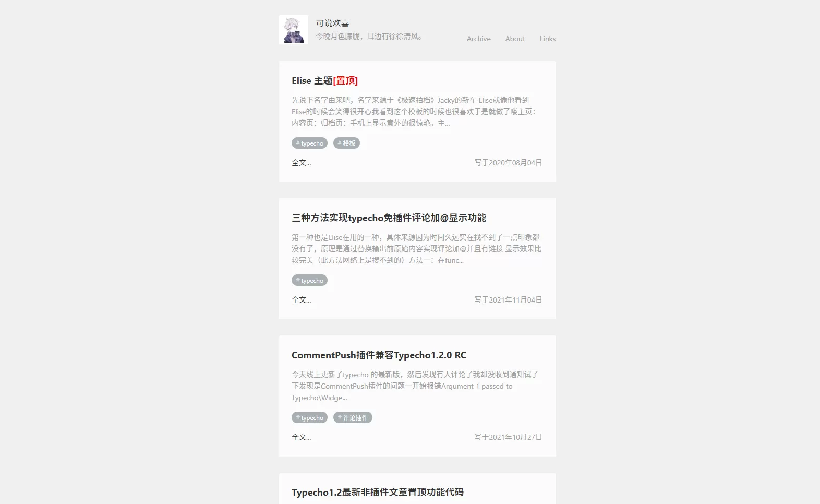Screen dimensions: 820x504
Task: Click typecho tag under Elise 主题 post
Action: tap(309, 143)
